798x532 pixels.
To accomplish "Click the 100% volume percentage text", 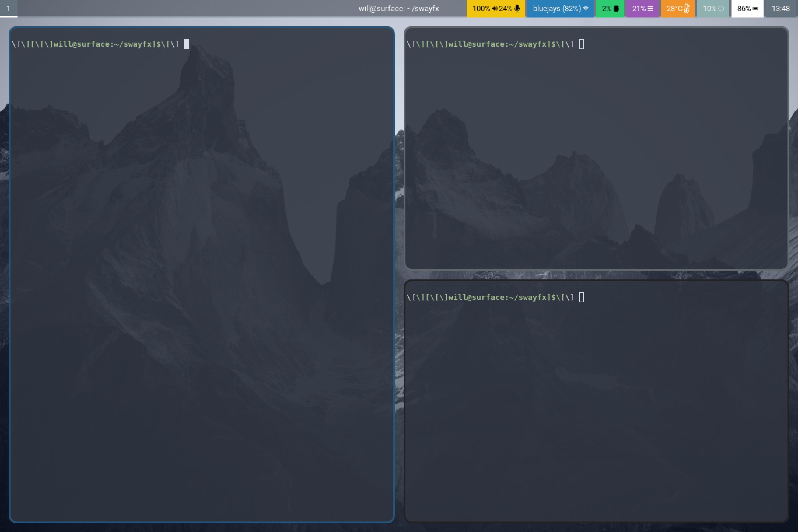I will pyautogui.click(x=481, y=8).
